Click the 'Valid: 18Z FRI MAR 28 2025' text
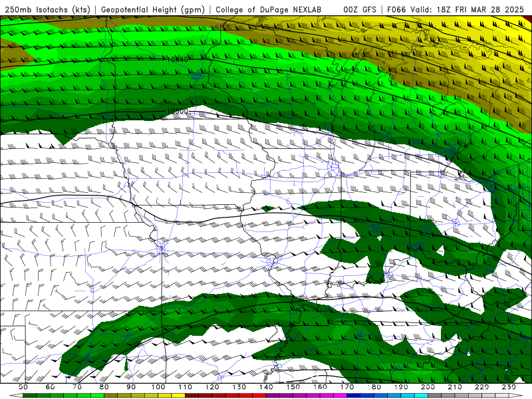Image resolution: width=532 pixels, height=399 pixels. click(x=467, y=9)
